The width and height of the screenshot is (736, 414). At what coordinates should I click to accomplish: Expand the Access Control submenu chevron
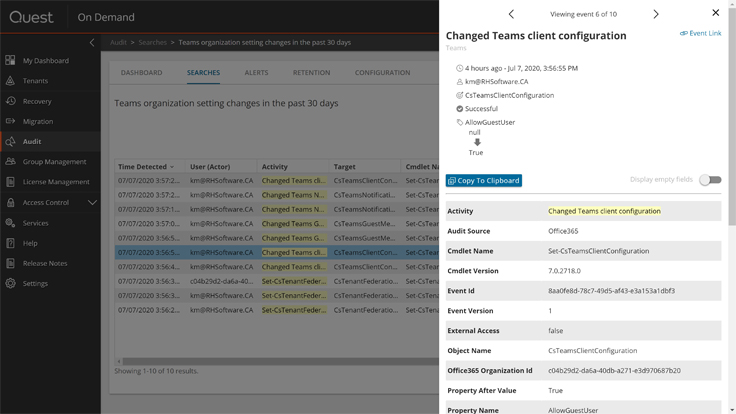click(92, 202)
